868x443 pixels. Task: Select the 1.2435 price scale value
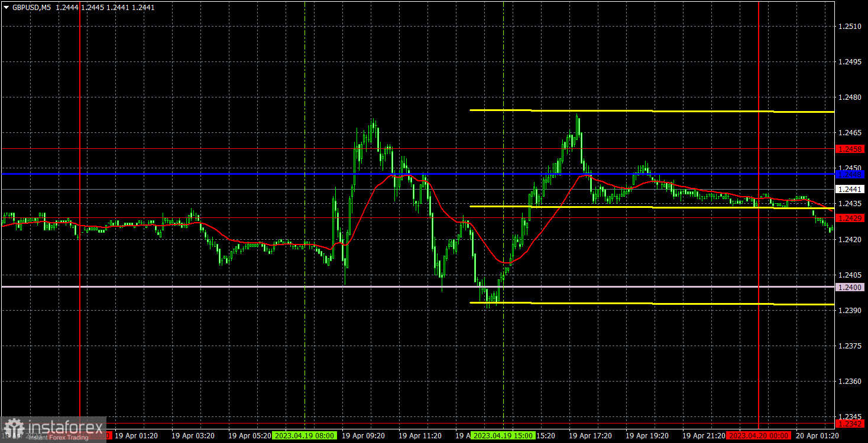pyautogui.click(x=851, y=204)
